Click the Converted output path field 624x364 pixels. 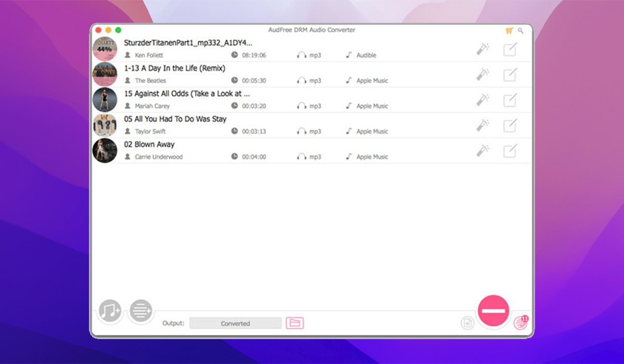[235, 323]
